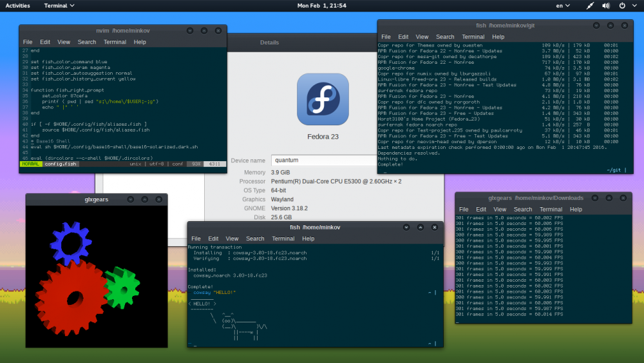Open Edit menu in fish /home/minkov cowsay window
Screen dimensions: 644x363
coord(213,239)
